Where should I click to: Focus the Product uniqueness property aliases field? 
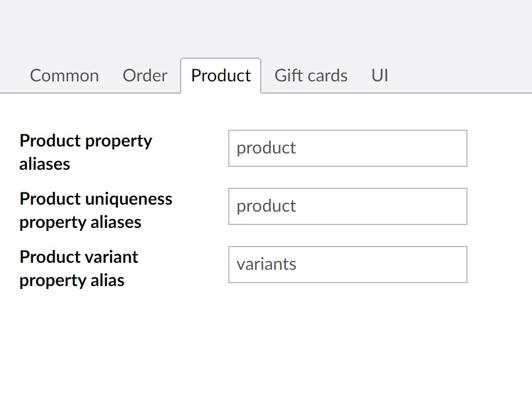[x=348, y=206]
